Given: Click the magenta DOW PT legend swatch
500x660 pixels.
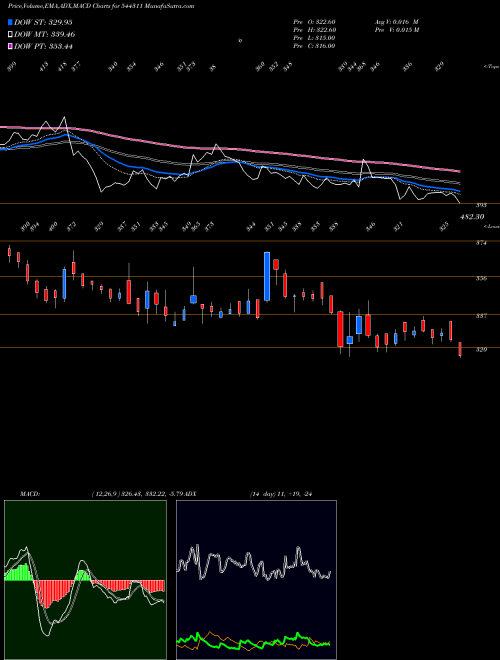Looking at the screenshot, I should pos(10,46).
